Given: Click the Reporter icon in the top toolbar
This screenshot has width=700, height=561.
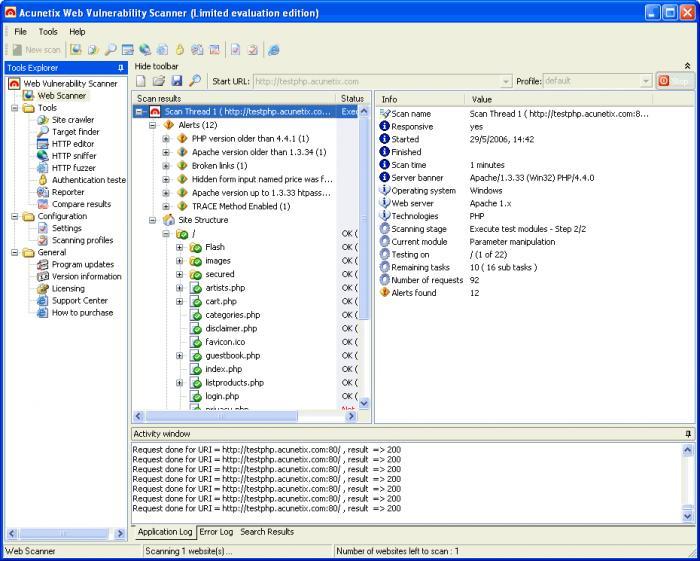Looking at the screenshot, I should coord(197,50).
